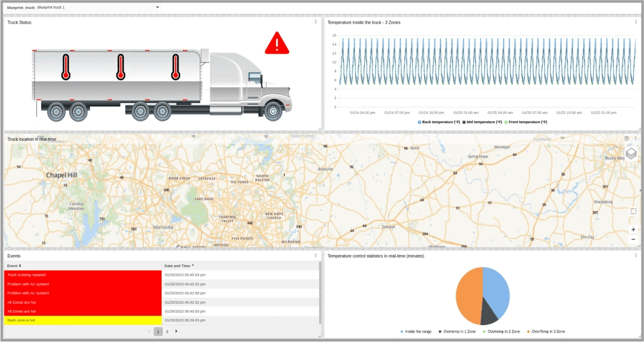
Task: Open Events panel options menu
Action: tap(315, 256)
